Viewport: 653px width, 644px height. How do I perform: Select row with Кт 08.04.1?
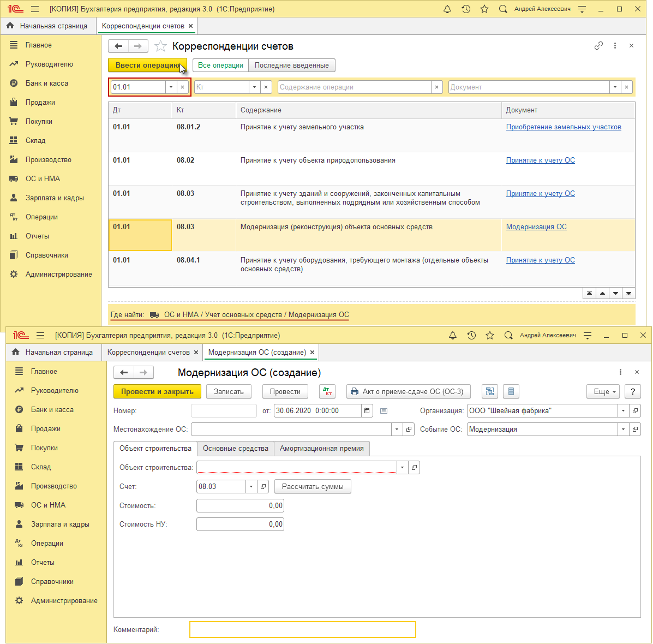(372, 269)
